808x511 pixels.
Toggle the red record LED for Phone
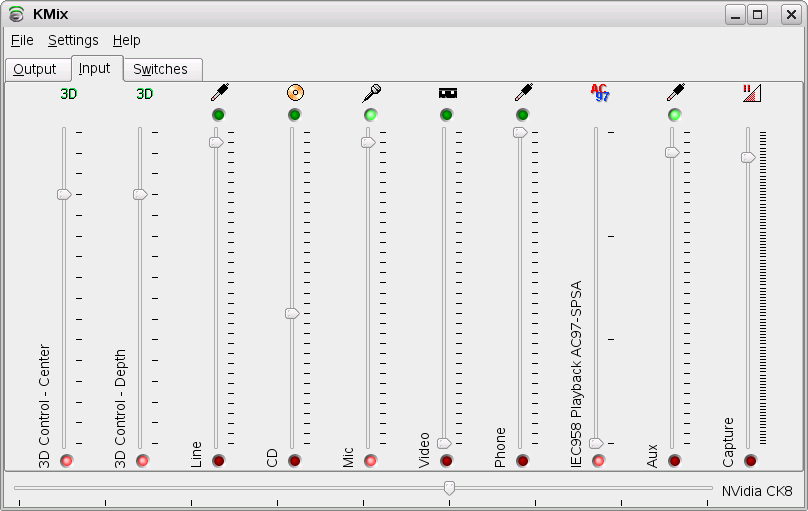click(x=522, y=461)
